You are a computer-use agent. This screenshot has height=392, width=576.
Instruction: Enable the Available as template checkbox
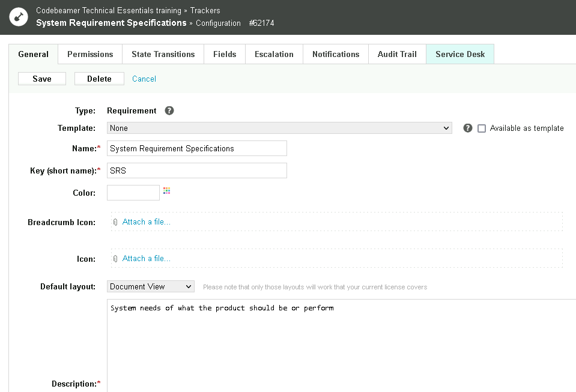coord(482,128)
